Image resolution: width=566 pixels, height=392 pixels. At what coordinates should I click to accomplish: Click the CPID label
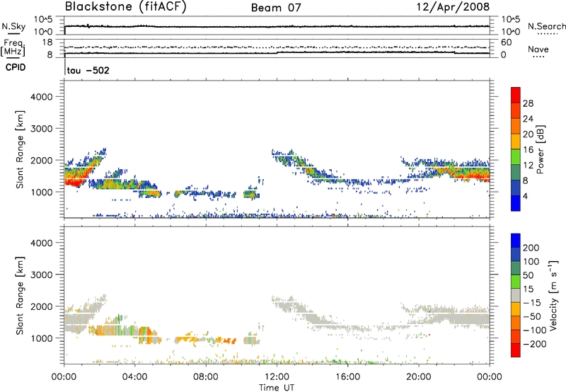coord(16,67)
